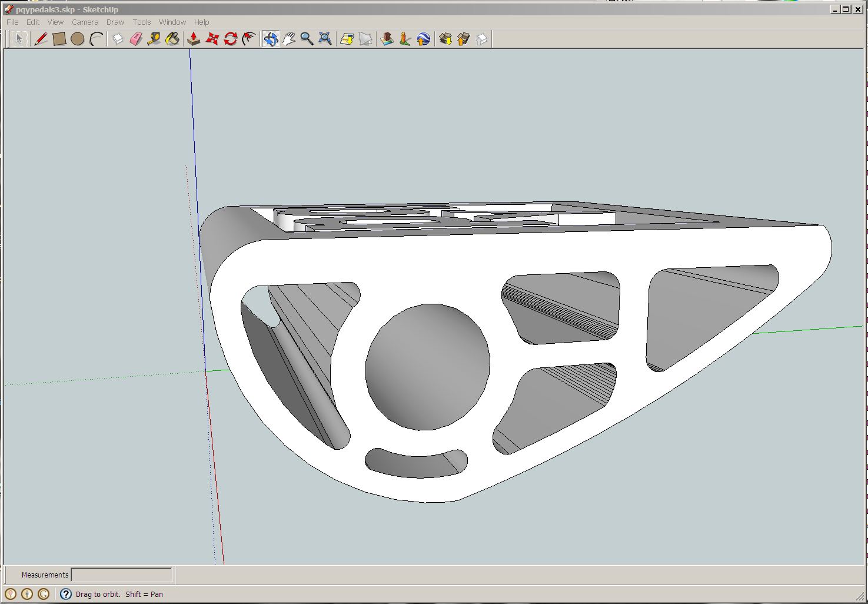Click the Google sign-in status icon

pos(44,594)
